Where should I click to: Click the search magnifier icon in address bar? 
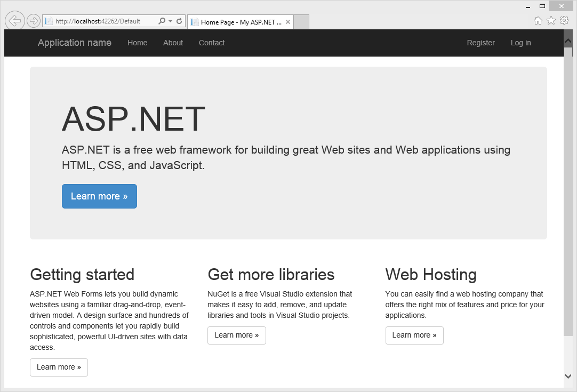tap(162, 21)
